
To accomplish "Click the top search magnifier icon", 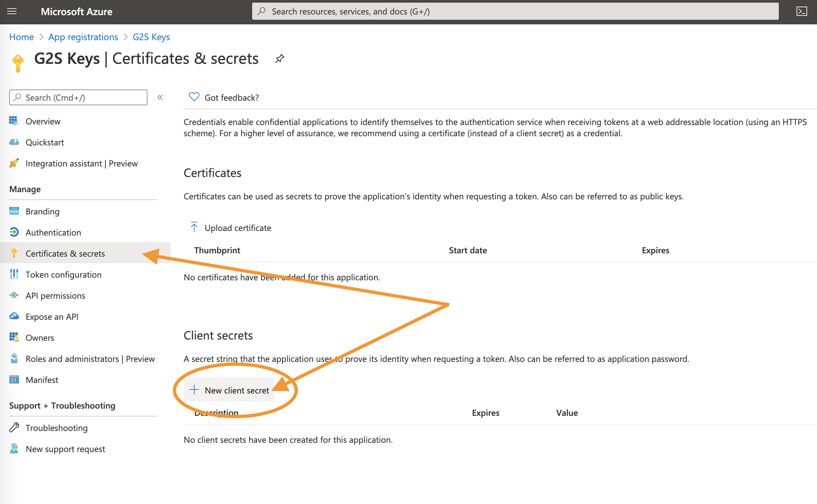I will click(262, 11).
